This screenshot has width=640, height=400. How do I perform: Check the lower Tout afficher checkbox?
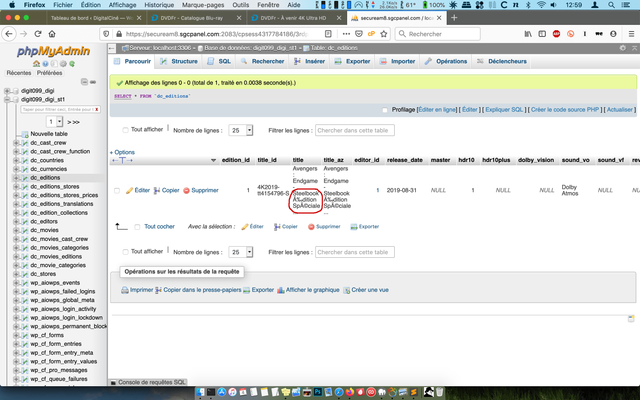(x=125, y=252)
